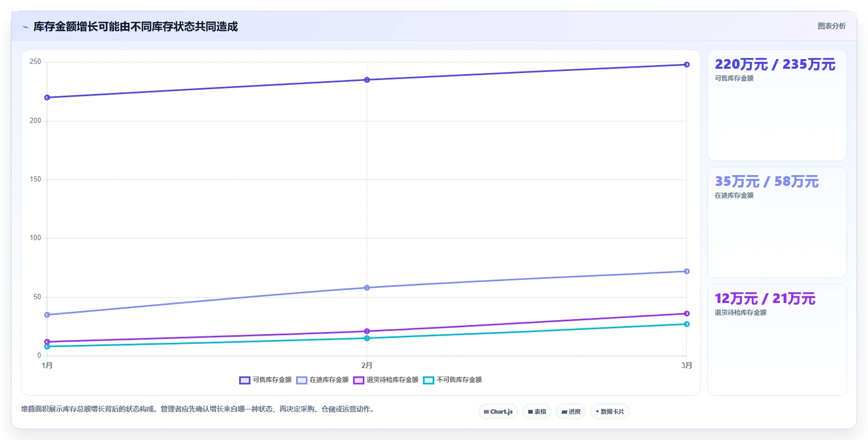
Task: Click the 250 y-axis label
Action: point(35,62)
